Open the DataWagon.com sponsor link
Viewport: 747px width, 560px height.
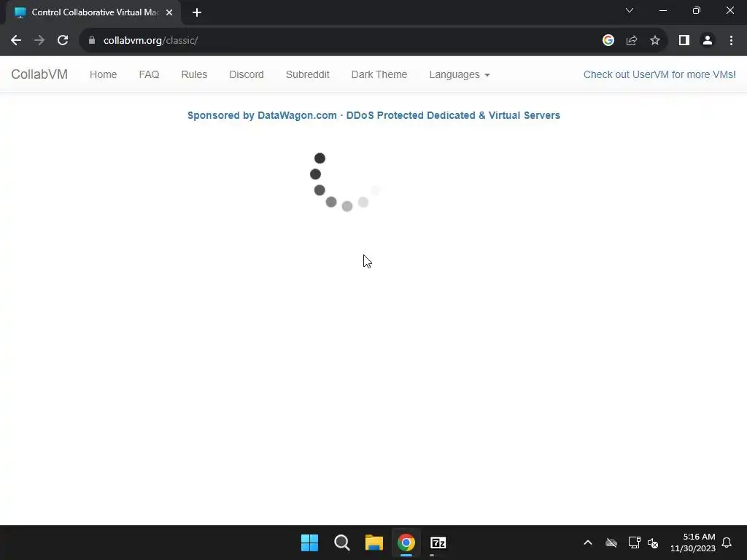coord(374,115)
